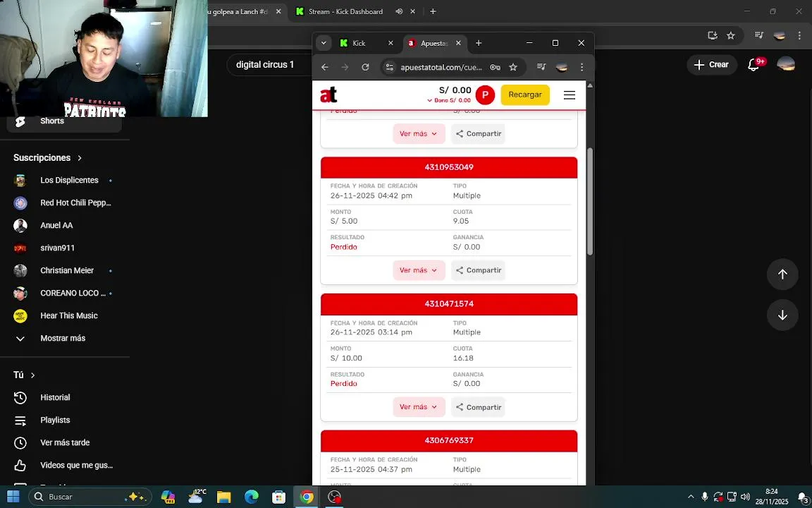The width and height of the screenshot is (812, 508).
Task: Show hidden system tray icons
Action: coord(690,497)
